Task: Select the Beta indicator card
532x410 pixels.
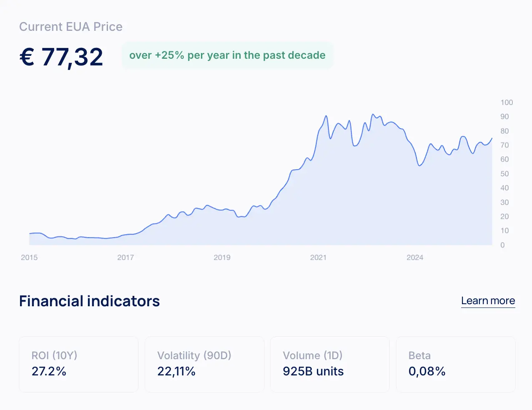Action: 456,364
